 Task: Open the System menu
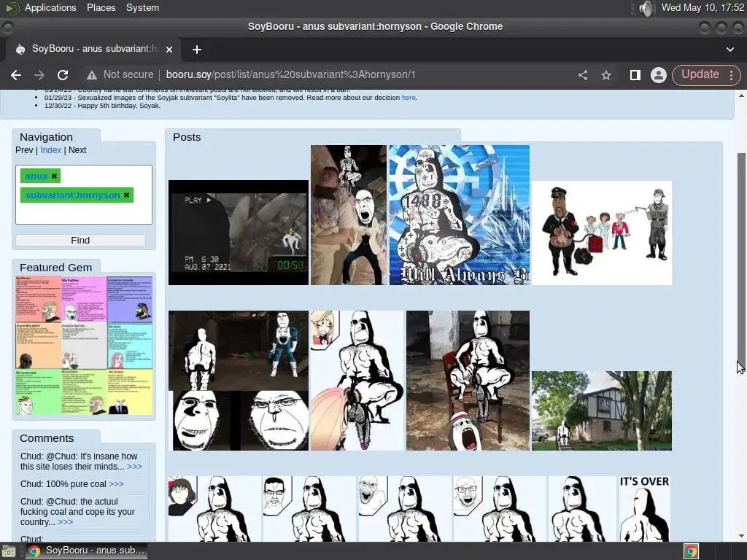tap(142, 7)
